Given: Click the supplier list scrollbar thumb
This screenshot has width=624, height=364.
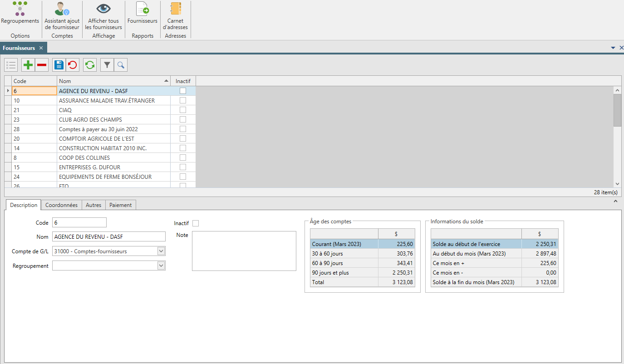Looking at the screenshot, I should click(617, 110).
